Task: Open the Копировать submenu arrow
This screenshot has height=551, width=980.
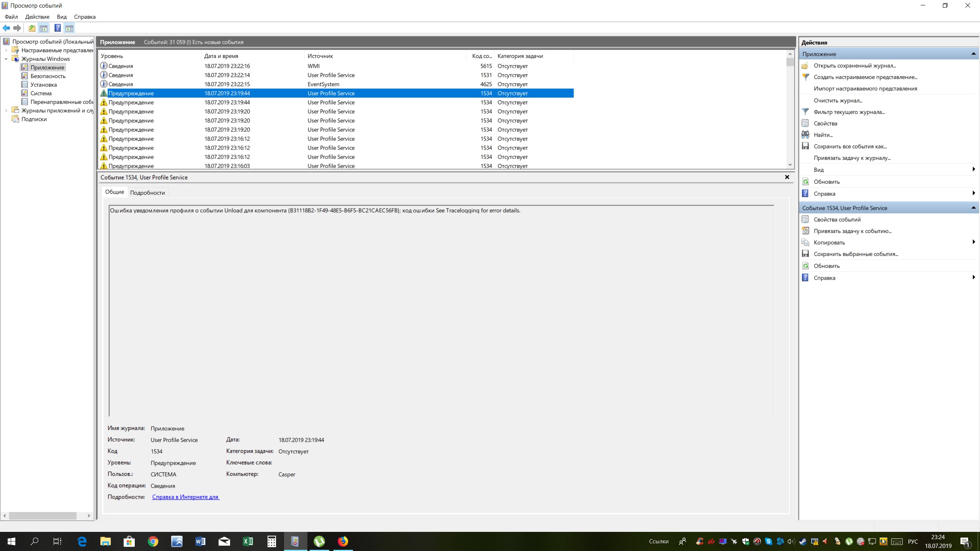Action: [x=973, y=242]
